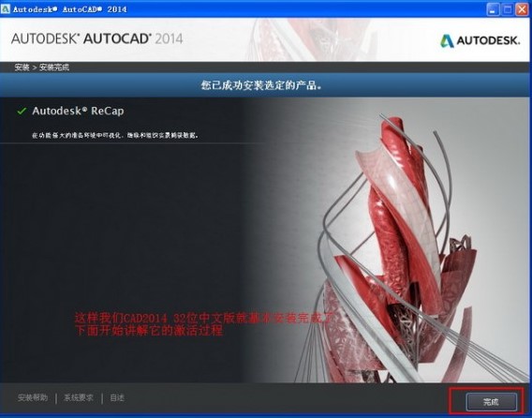The image size is (532, 418).
Task: Click the Autodesk logo in header
Action: pyautogui.click(x=480, y=40)
